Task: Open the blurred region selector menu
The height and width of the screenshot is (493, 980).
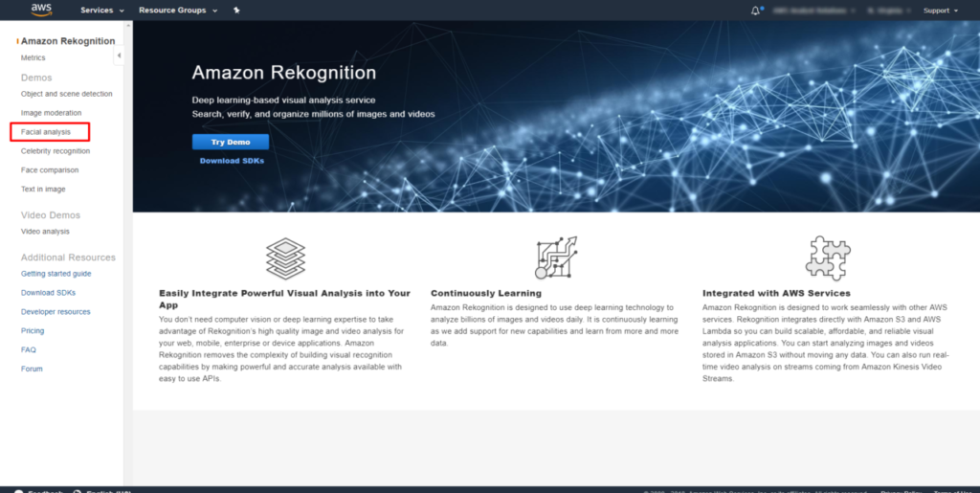Action: [x=889, y=11]
